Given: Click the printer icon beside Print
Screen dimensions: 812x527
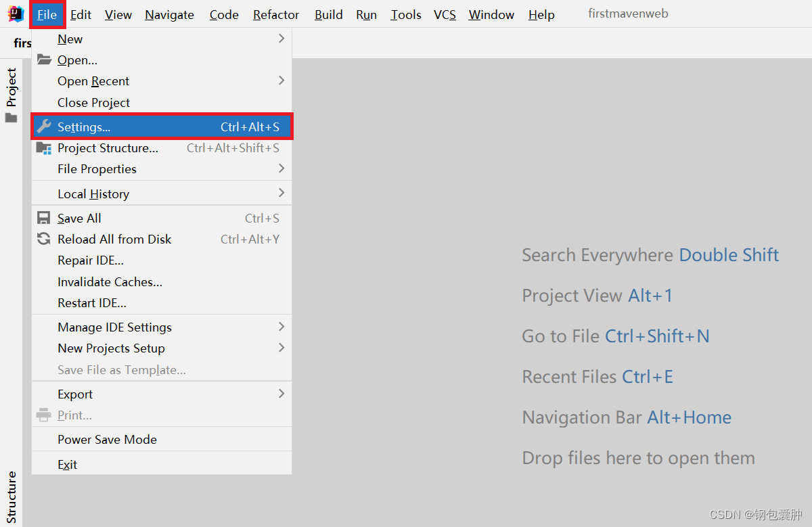Looking at the screenshot, I should (43, 415).
